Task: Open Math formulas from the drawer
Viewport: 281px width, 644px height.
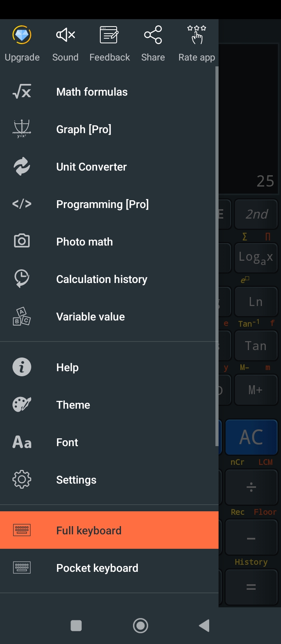Action: (x=109, y=92)
